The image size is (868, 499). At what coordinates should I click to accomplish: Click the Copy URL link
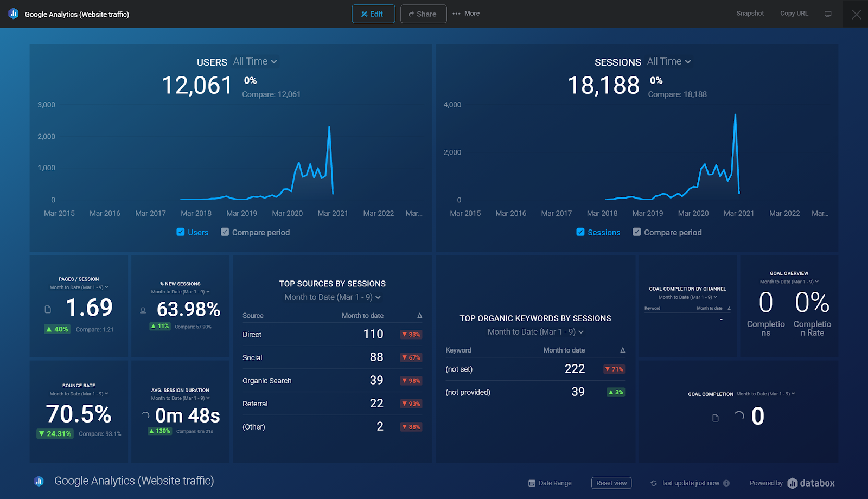[x=794, y=14]
